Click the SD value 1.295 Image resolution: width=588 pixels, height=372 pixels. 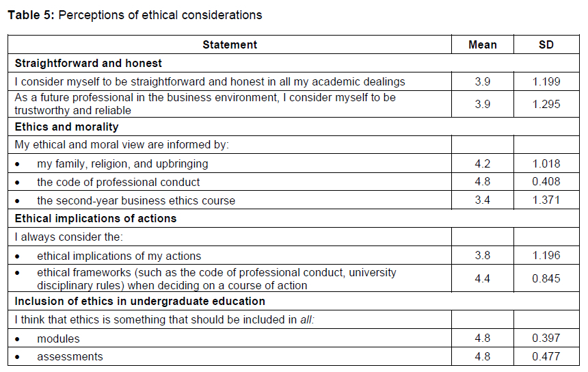[546, 104]
